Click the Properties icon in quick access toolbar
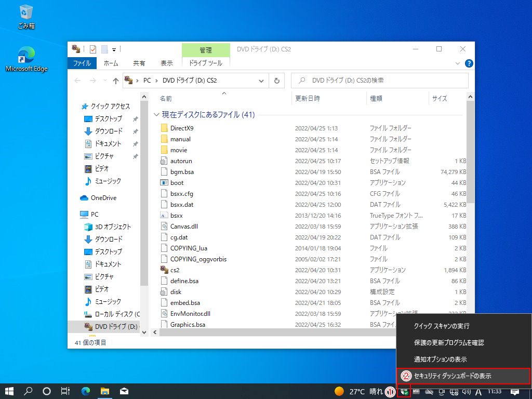The image size is (532, 399). (94, 49)
